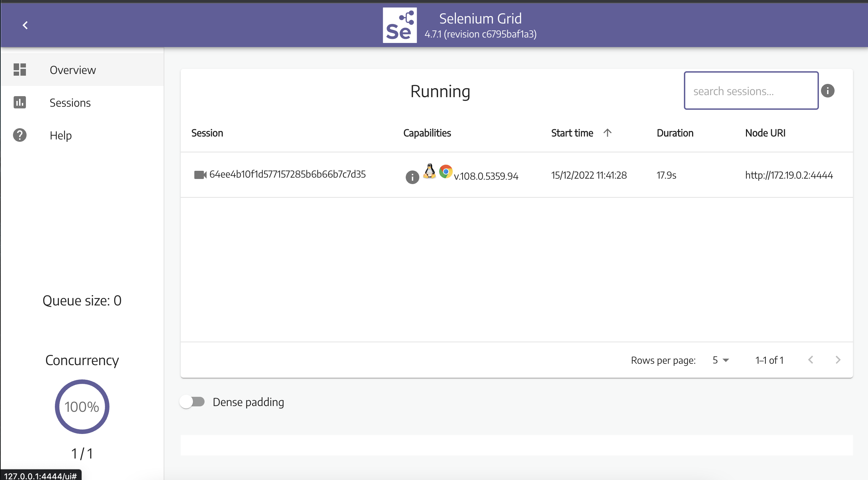Open Help menu item

(x=61, y=135)
